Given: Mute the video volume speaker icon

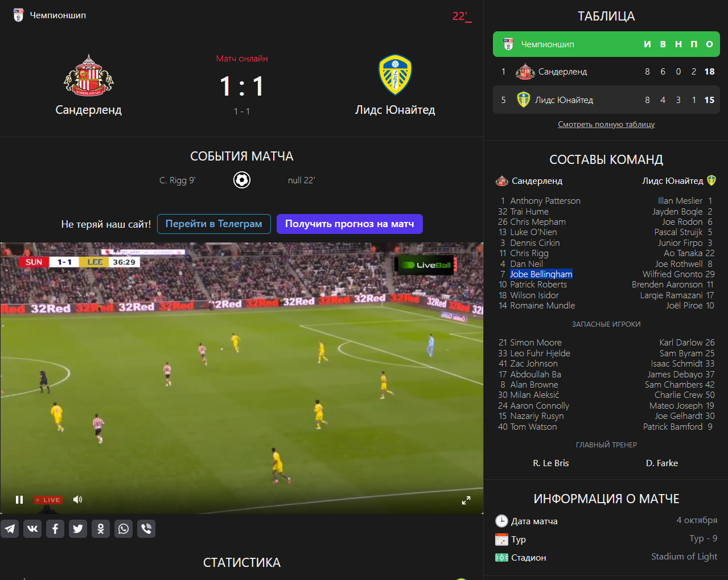Looking at the screenshot, I should coord(78,500).
